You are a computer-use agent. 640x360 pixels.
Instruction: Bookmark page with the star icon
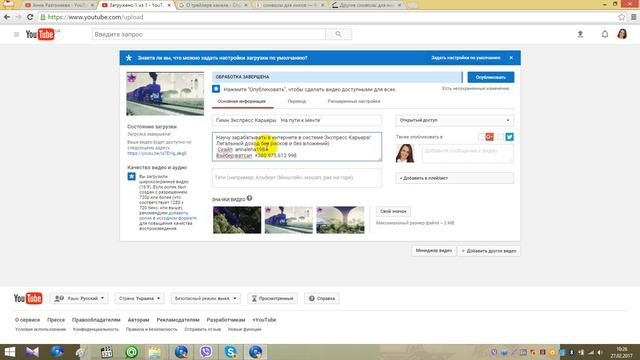[x=621, y=17]
